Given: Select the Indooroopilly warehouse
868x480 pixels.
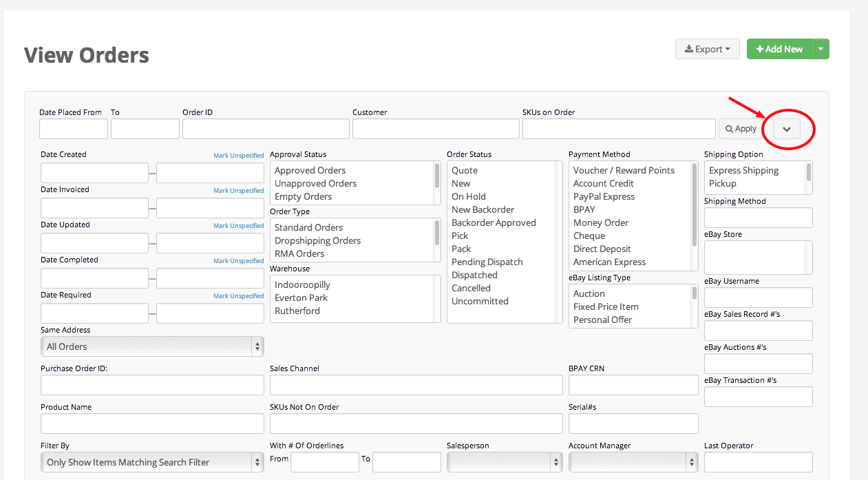Looking at the screenshot, I should click(x=302, y=284).
